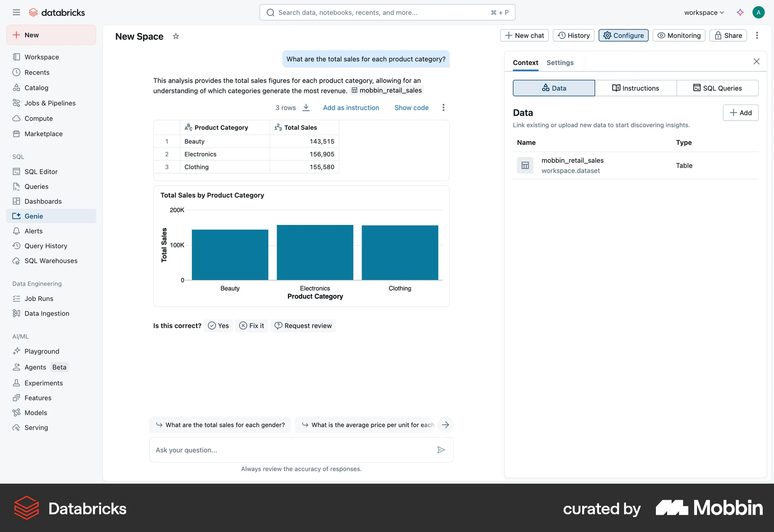
Task: Select Yes to confirm the answer is correct
Action: tap(218, 326)
